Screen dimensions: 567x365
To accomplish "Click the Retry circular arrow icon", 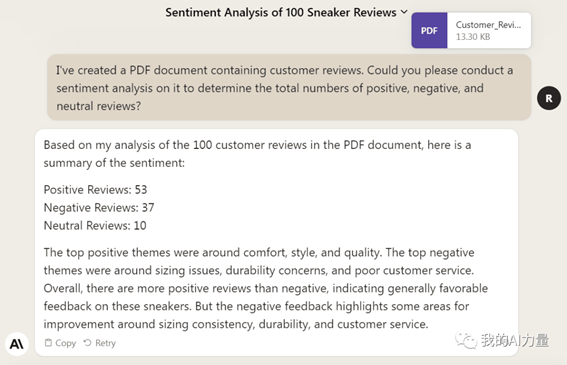I will (88, 343).
